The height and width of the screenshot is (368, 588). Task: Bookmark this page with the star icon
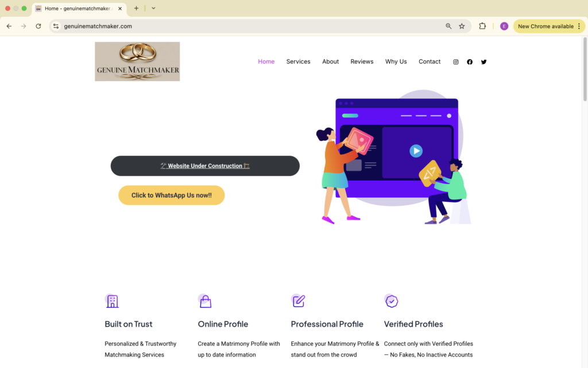[462, 26]
